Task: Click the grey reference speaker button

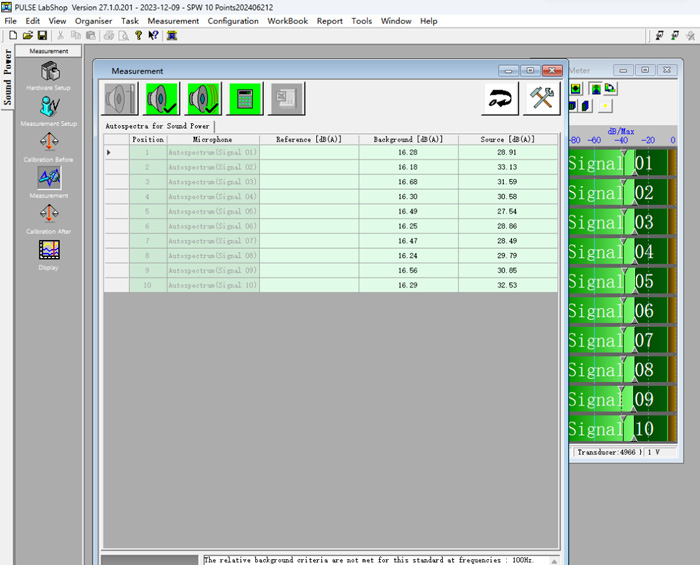Action: tap(120, 99)
